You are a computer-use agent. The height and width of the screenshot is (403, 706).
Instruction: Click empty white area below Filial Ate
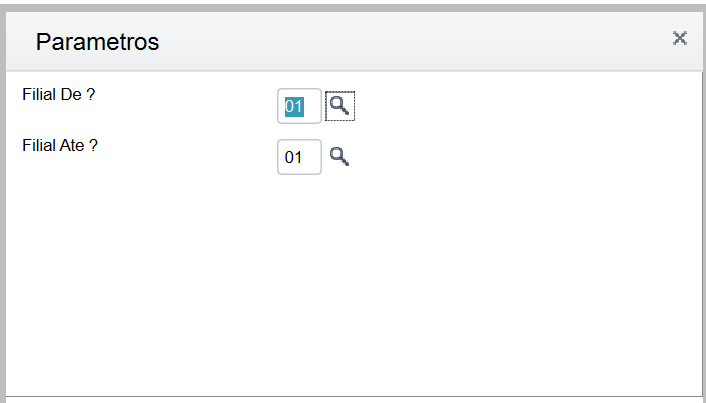point(354,284)
